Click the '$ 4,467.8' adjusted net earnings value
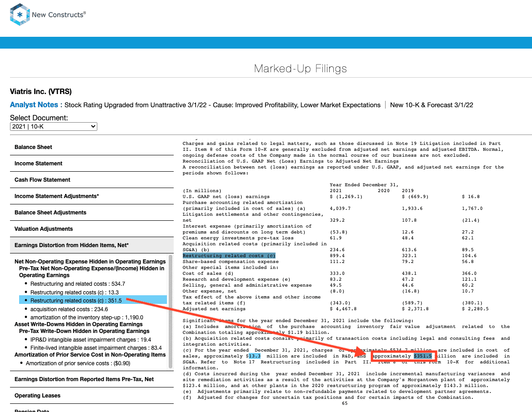Viewport: 532px width, 412px height. pyautogui.click(x=343, y=309)
